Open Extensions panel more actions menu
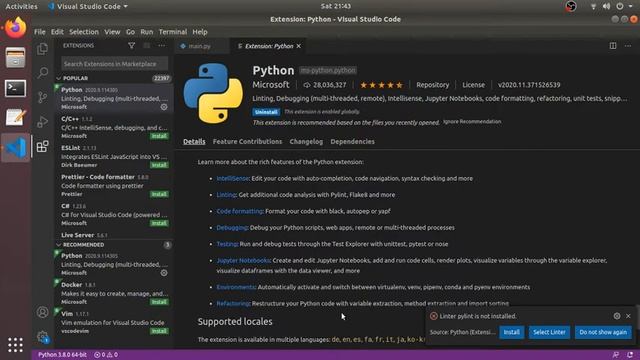The image size is (640, 360). coord(162,46)
